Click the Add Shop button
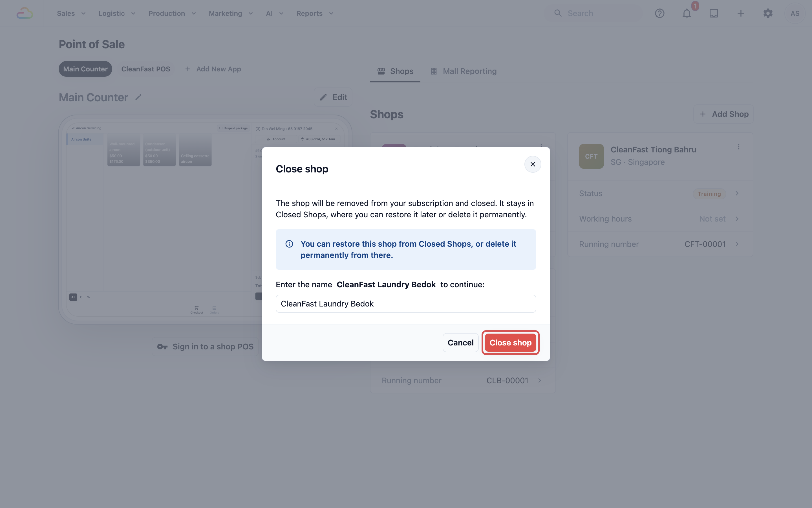The image size is (812, 508). [x=723, y=114]
